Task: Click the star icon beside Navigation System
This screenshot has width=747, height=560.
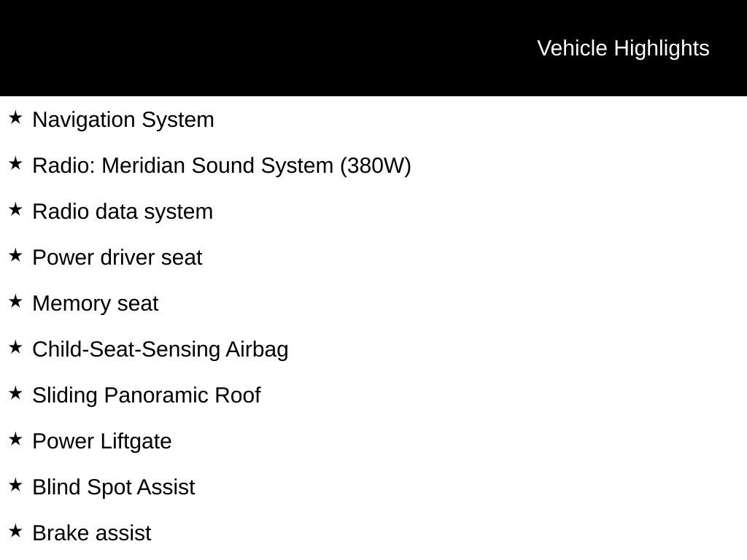Action: tap(15, 117)
